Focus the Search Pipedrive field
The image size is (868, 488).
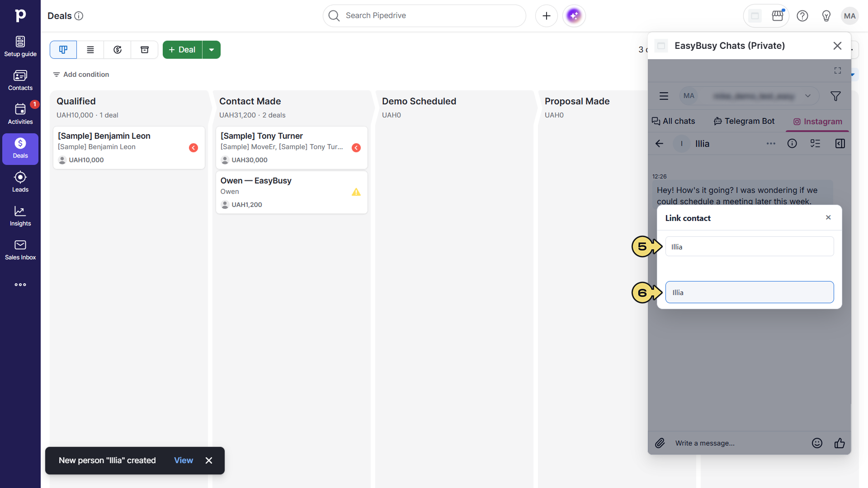coord(424,16)
